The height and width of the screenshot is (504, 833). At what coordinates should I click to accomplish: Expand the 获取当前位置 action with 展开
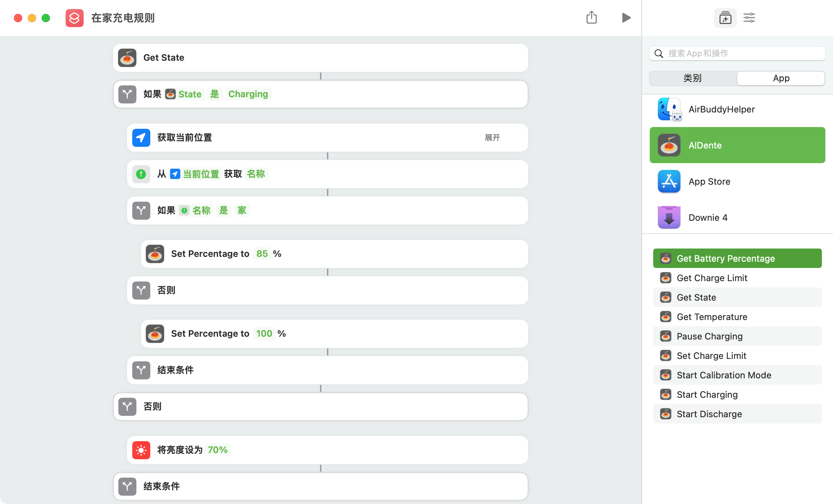pos(492,138)
